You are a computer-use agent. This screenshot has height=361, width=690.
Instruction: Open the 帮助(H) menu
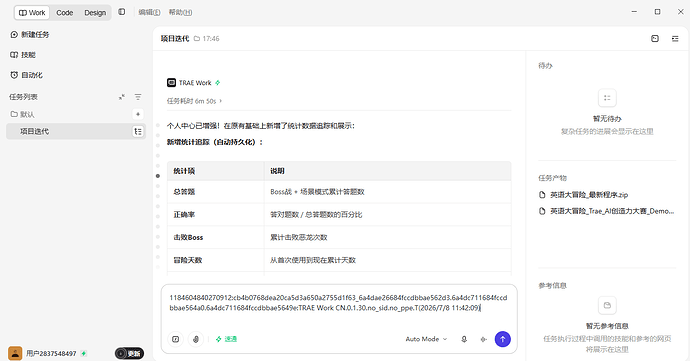[180, 12]
